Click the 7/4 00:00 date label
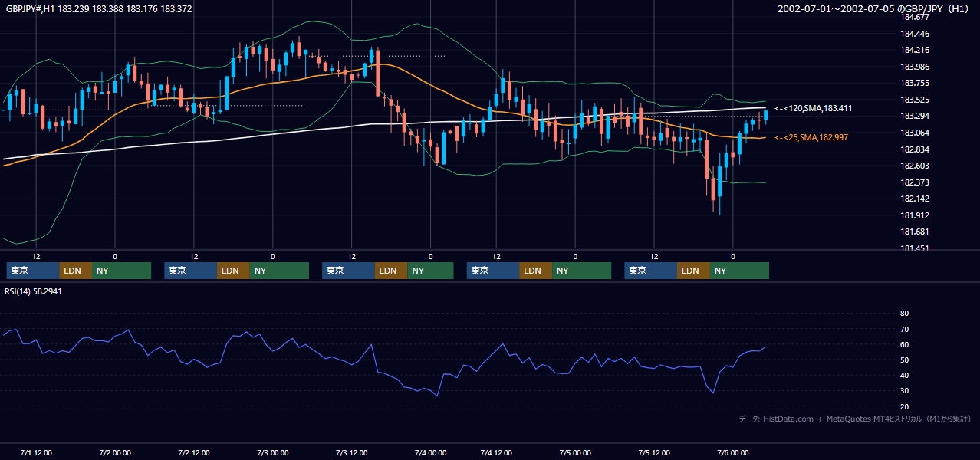Image resolution: width=980 pixels, height=460 pixels. click(430, 452)
